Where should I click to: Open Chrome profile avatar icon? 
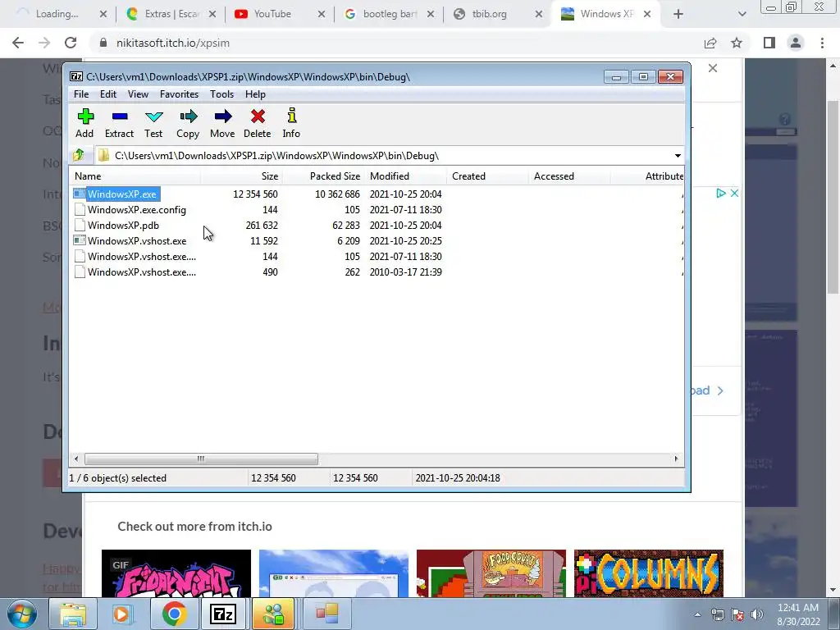pos(796,43)
